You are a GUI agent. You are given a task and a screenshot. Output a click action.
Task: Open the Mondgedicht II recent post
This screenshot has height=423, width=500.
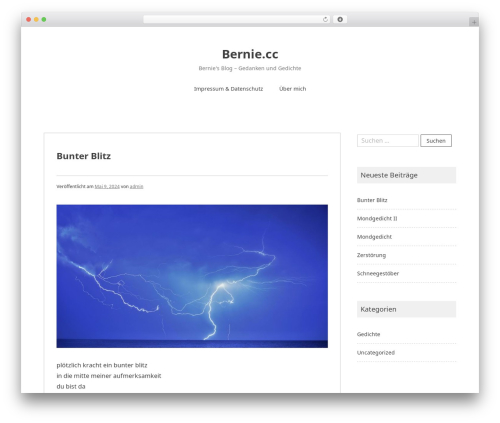[x=377, y=218]
